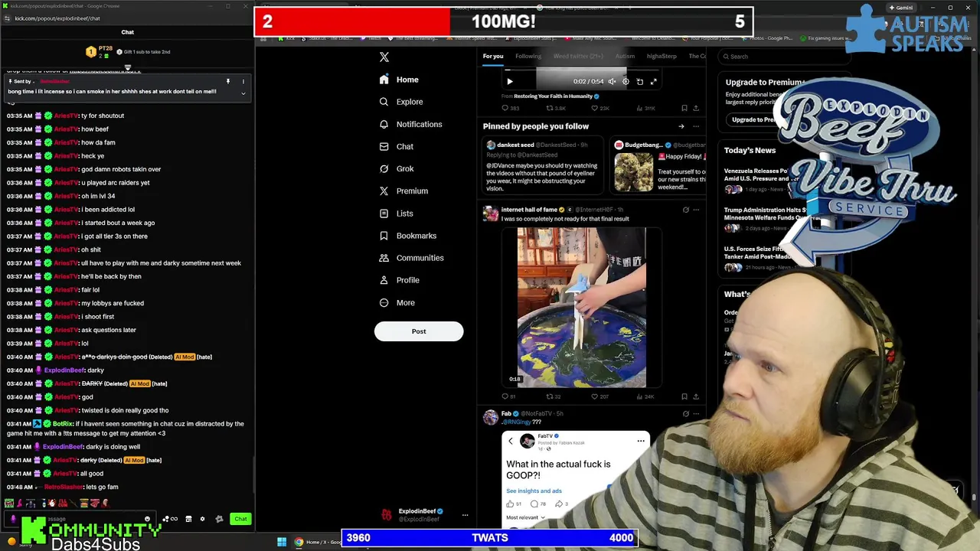Open more options on Fab's post
980x551 pixels.
(696, 414)
